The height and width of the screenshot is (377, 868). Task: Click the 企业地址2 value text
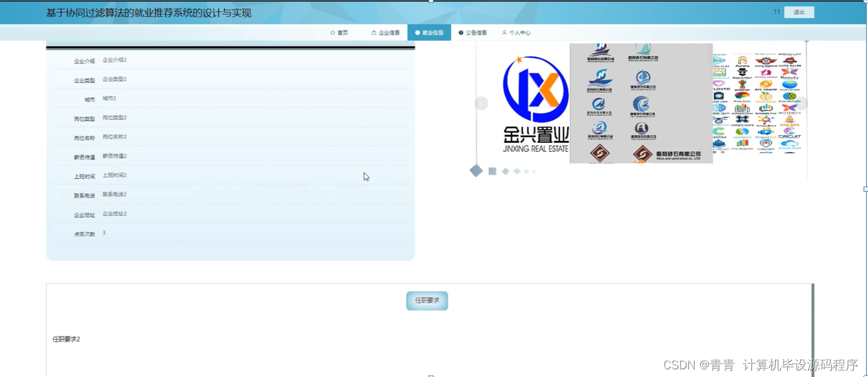tap(115, 214)
